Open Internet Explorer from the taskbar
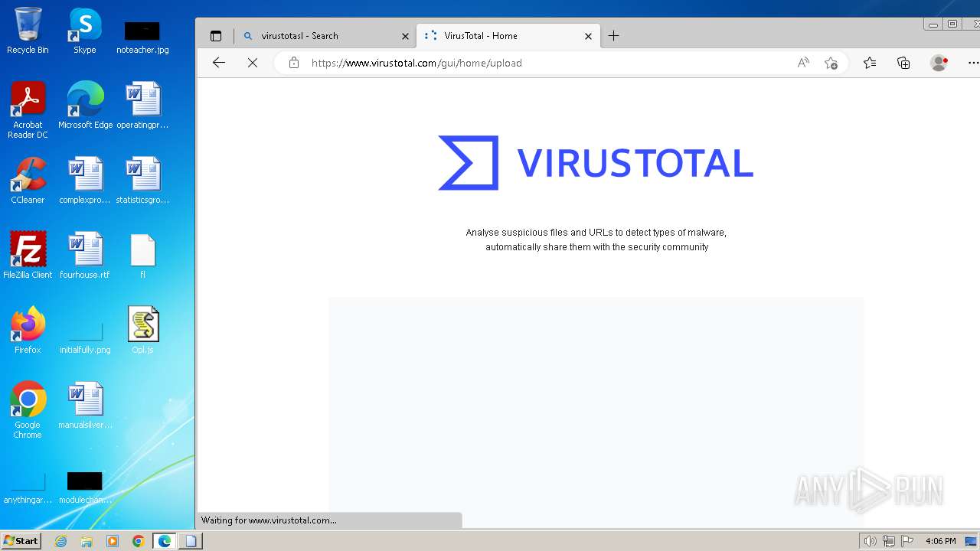 pyautogui.click(x=60, y=541)
